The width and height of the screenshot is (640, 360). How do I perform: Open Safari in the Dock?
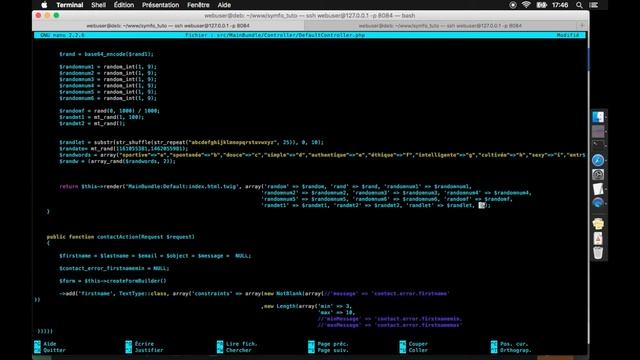pyautogui.click(x=598, y=160)
